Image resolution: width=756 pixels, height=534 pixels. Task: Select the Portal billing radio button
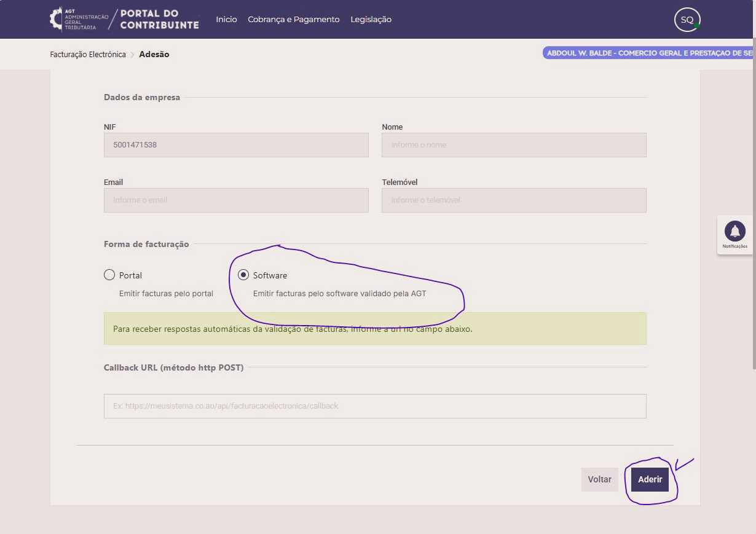tap(109, 275)
